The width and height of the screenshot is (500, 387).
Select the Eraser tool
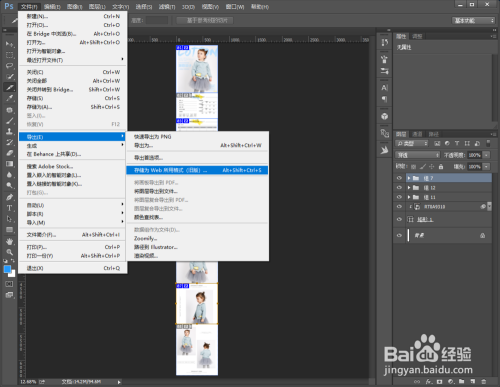[9, 153]
